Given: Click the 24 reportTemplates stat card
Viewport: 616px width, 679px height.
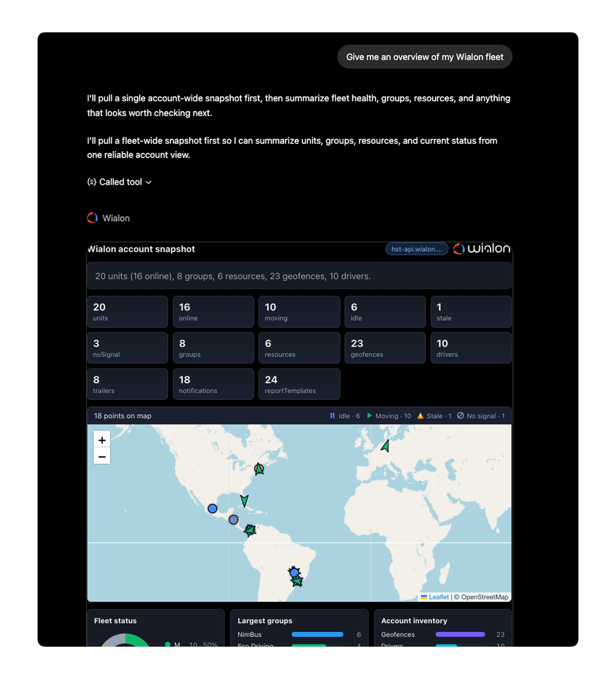Looking at the screenshot, I should click(299, 384).
